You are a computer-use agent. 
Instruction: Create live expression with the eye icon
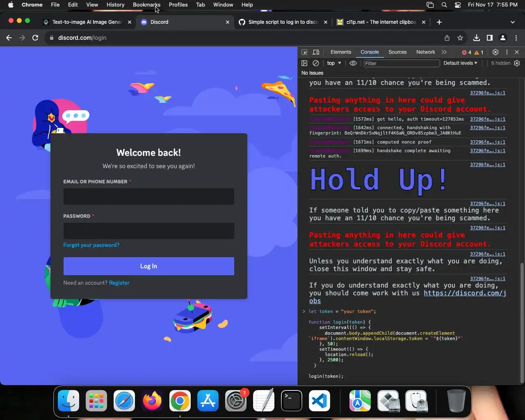point(353,63)
